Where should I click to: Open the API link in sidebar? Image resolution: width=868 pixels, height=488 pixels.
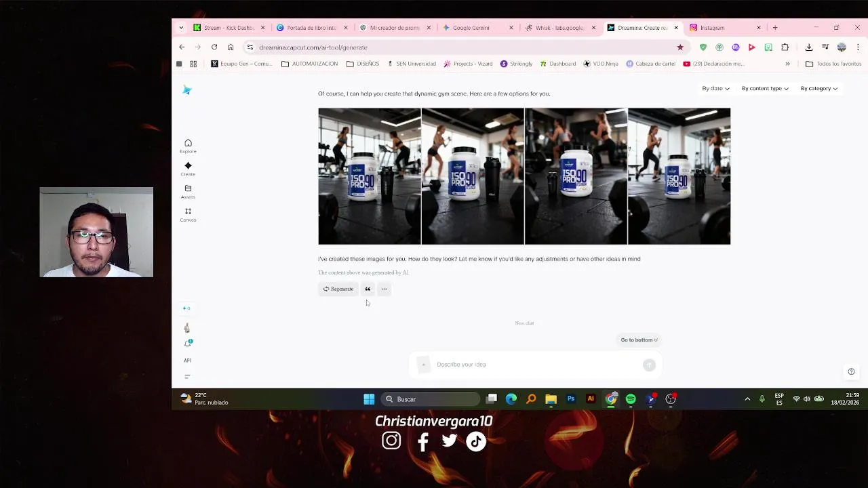[x=187, y=361]
